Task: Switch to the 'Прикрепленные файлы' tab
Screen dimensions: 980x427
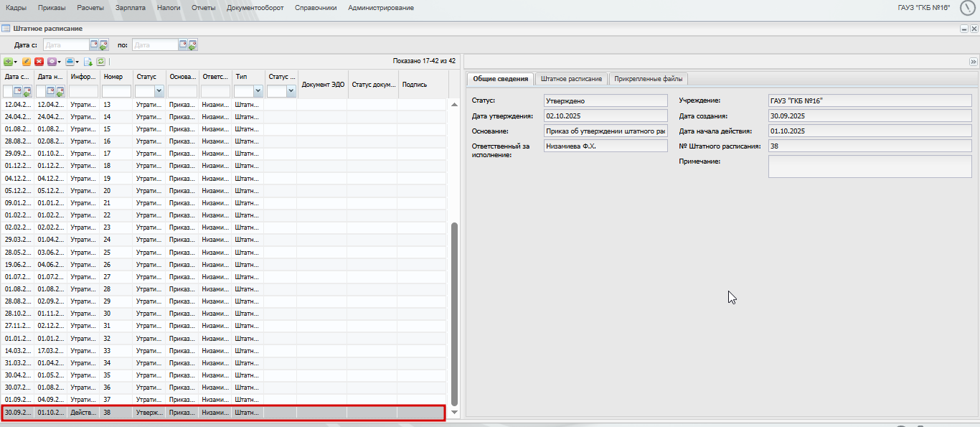Action: coord(649,78)
